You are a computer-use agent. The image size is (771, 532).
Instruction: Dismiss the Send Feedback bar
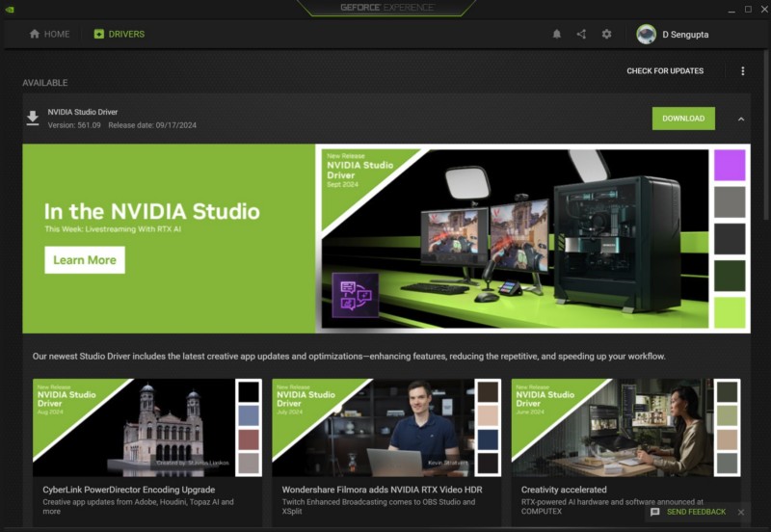click(x=741, y=513)
